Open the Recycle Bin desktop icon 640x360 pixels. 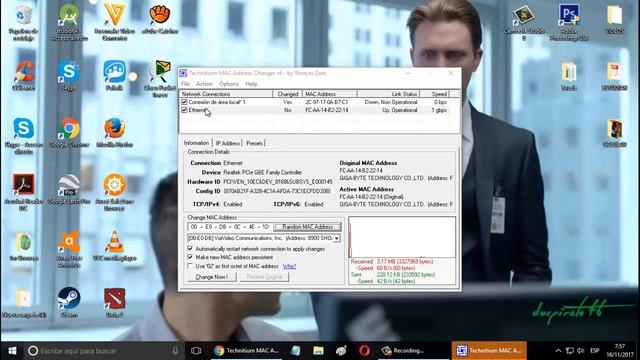click(23, 23)
